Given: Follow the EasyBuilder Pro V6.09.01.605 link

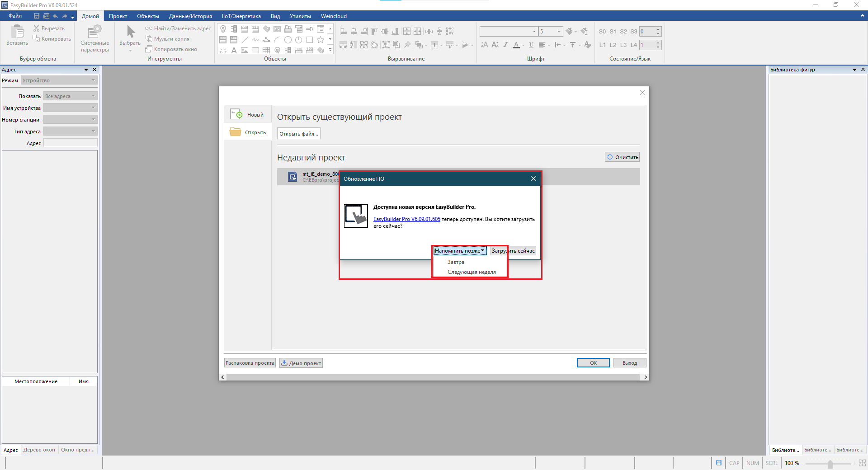Looking at the screenshot, I should click(x=406, y=219).
